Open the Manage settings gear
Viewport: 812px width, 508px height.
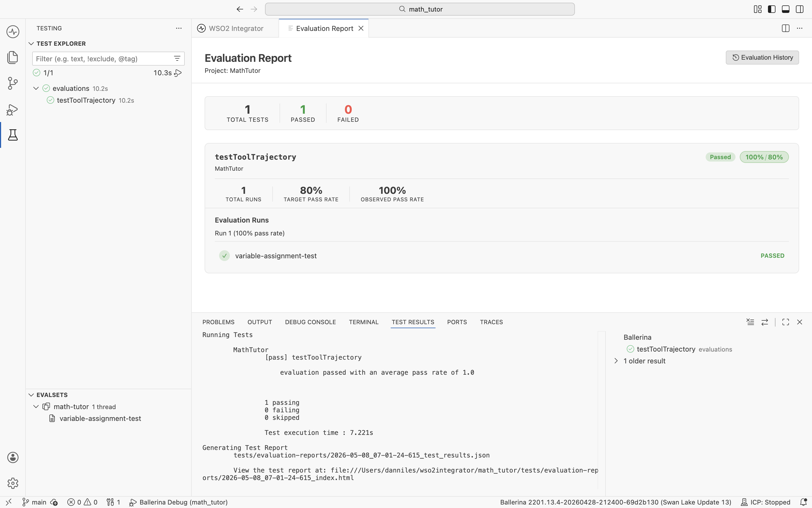pos(13,483)
